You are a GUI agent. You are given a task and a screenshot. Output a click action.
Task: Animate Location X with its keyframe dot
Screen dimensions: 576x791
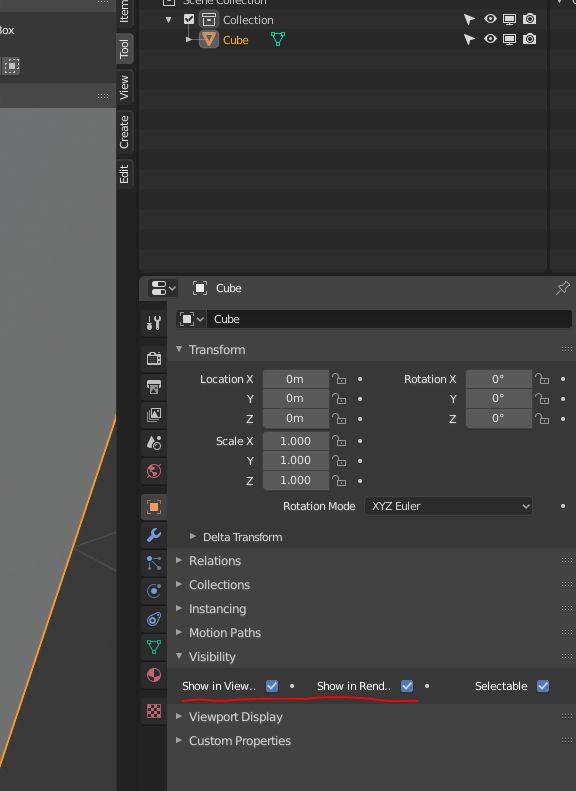click(x=360, y=379)
